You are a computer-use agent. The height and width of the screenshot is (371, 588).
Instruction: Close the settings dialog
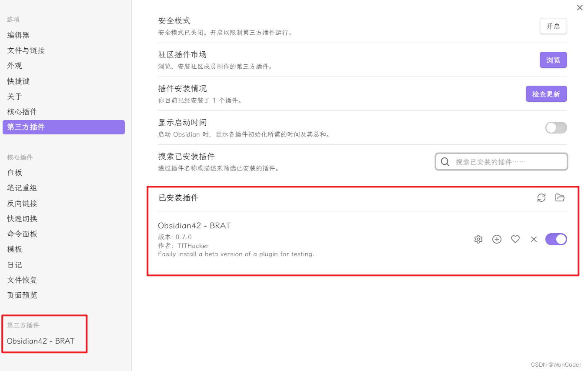[x=579, y=8]
